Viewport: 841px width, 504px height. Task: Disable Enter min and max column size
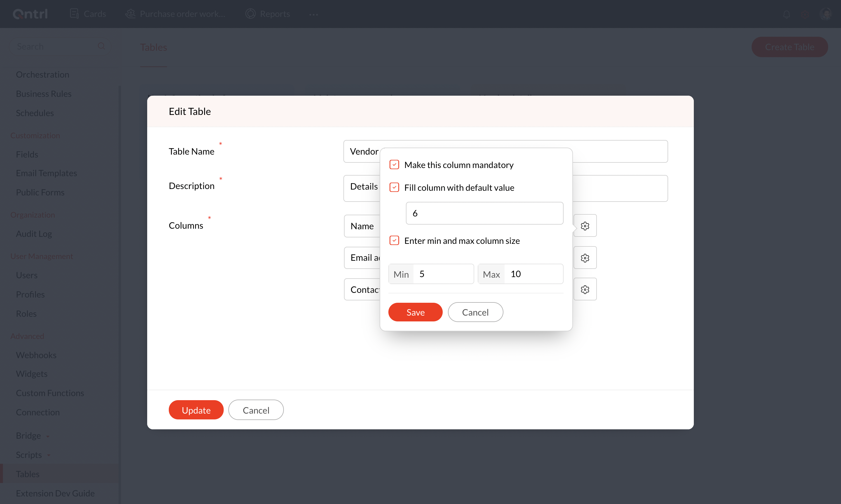pos(394,240)
